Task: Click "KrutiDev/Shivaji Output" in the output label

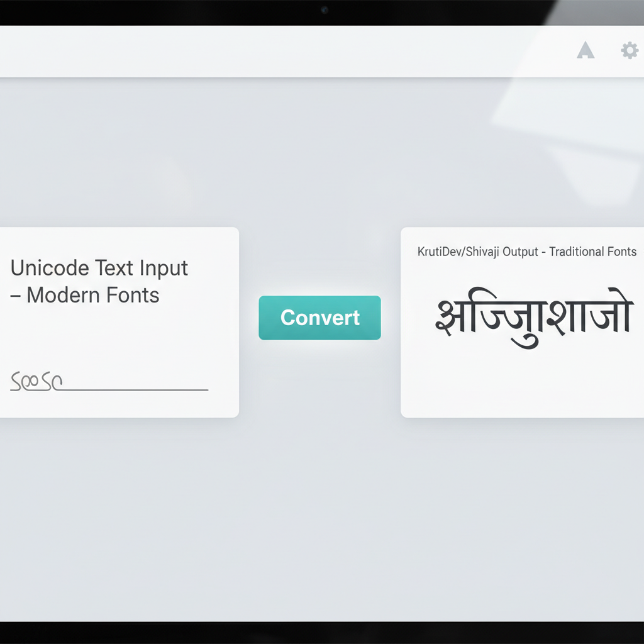Action: point(478,252)
